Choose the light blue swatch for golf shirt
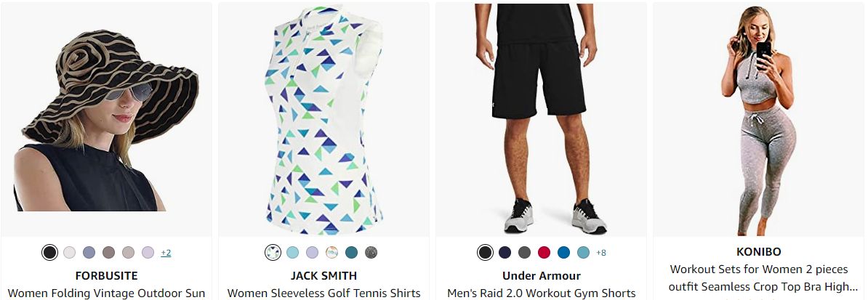The width and height of the screenshot is (868, 300). click(x=293, y=252)
